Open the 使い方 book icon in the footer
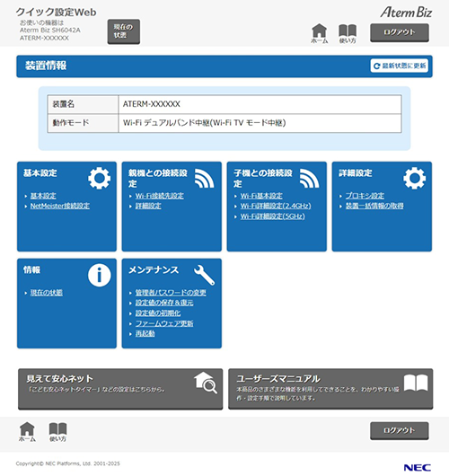Viewport: 449px width, 476px height. coord(57,432)
